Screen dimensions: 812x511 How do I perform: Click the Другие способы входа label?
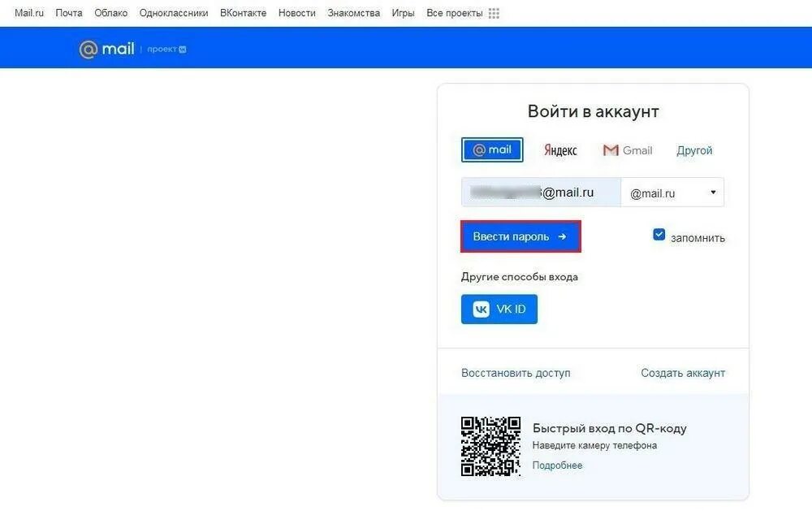click(x=520, y=277)
